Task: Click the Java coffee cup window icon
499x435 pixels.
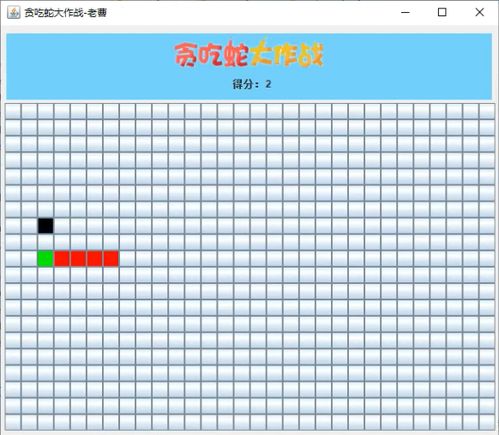Action: click(x=14, y=12)
